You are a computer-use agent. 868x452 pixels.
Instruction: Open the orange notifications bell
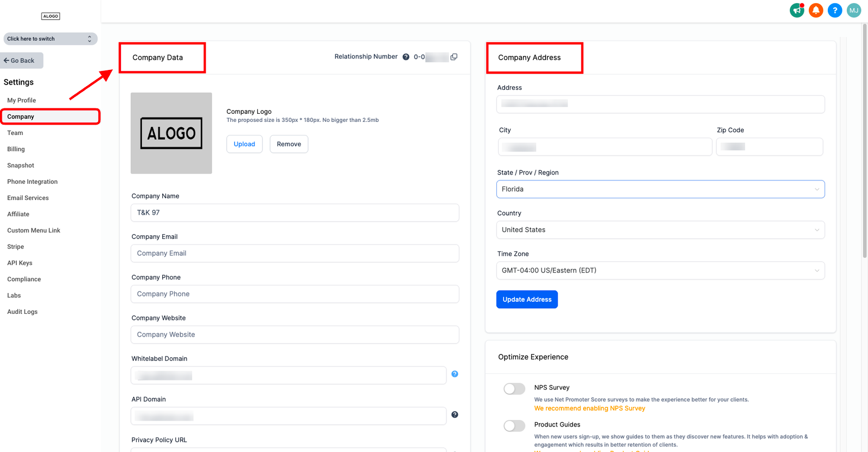tap(815, 10)
